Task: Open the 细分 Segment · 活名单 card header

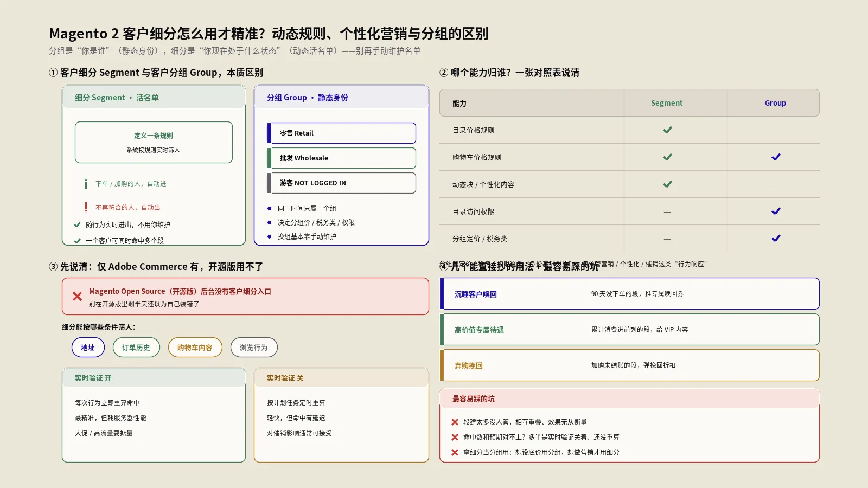Action: [154, 98]
